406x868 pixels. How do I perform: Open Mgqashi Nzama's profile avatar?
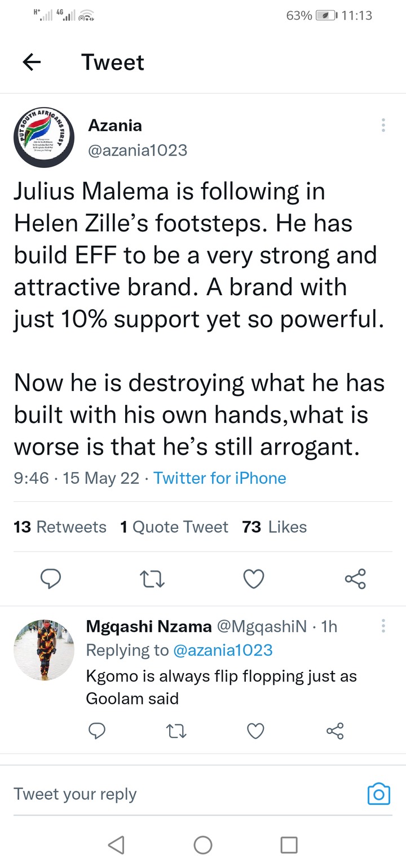[44, 650]
